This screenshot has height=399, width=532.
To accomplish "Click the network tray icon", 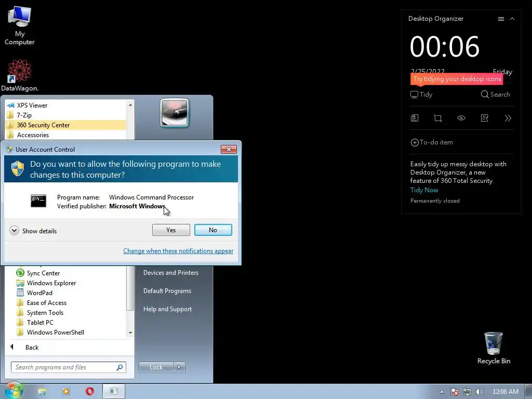I will (467, 392).
